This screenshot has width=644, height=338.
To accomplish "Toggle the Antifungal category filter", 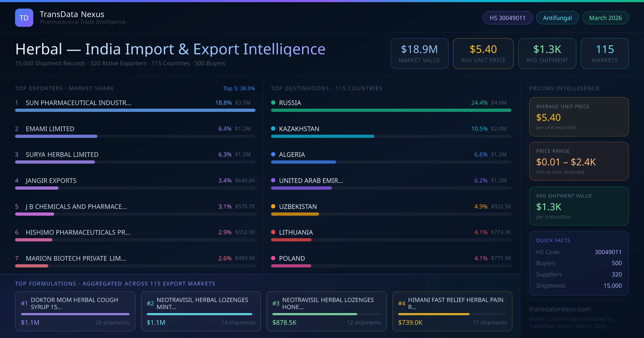I will (x=557, y=17).
